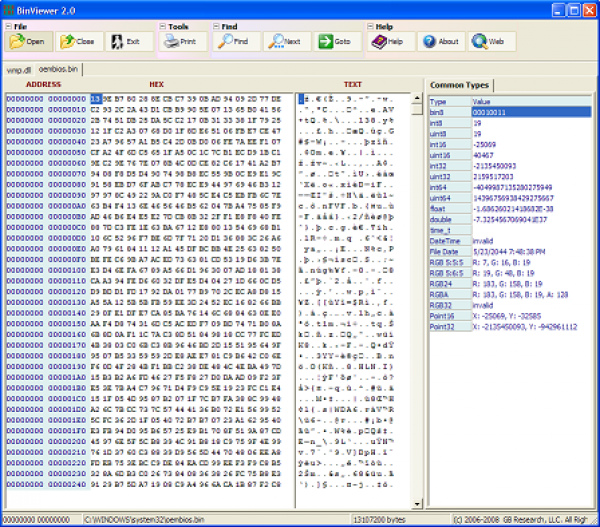This screenshot has height=527, width=600.
Task: Collapse the File toolbar group
Action: pos(7,26)
